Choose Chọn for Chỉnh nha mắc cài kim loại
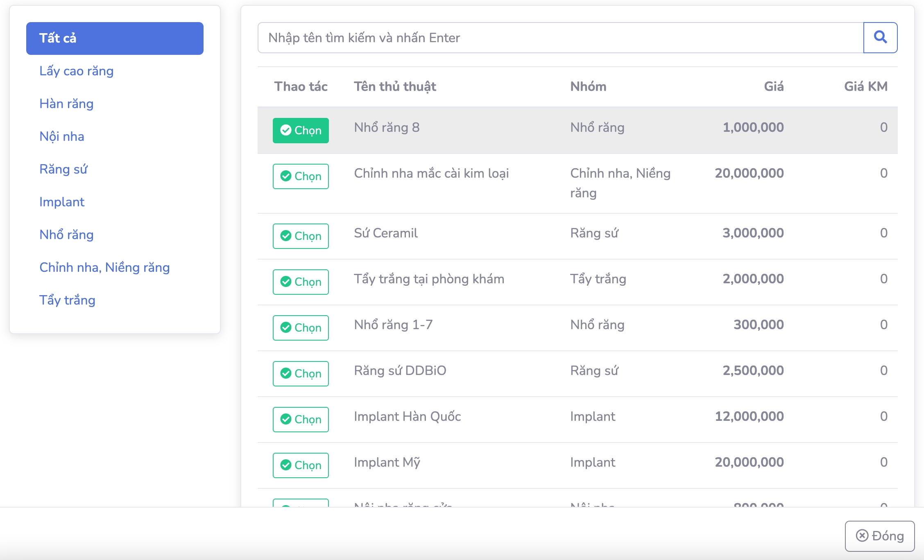The image size is (924, 560). click(x=301, y=176)
